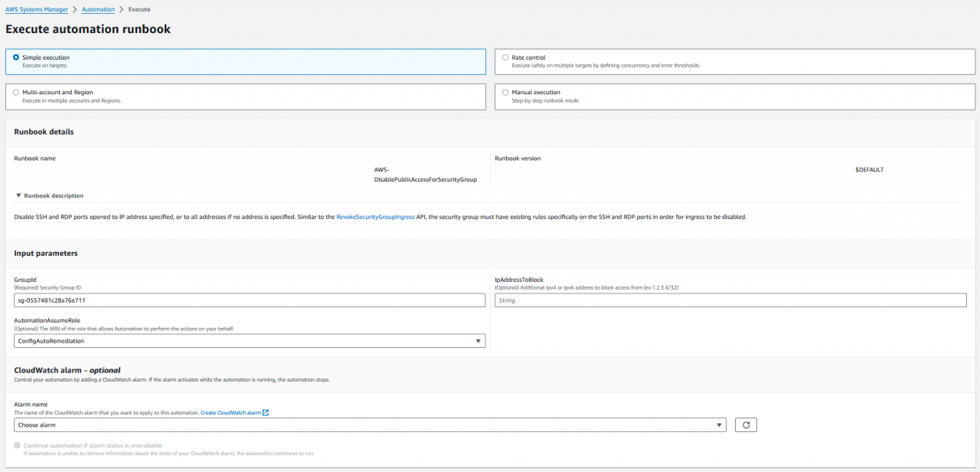Open the Automation breadcrumb link
The height and width of the screenshot is (472, 980).
97,8
